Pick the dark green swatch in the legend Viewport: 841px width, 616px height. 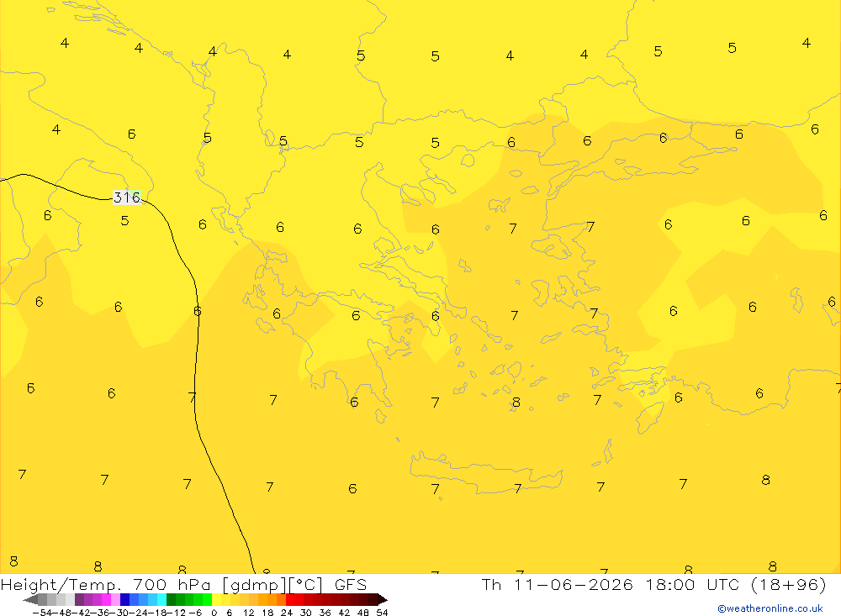coord(171,600)
